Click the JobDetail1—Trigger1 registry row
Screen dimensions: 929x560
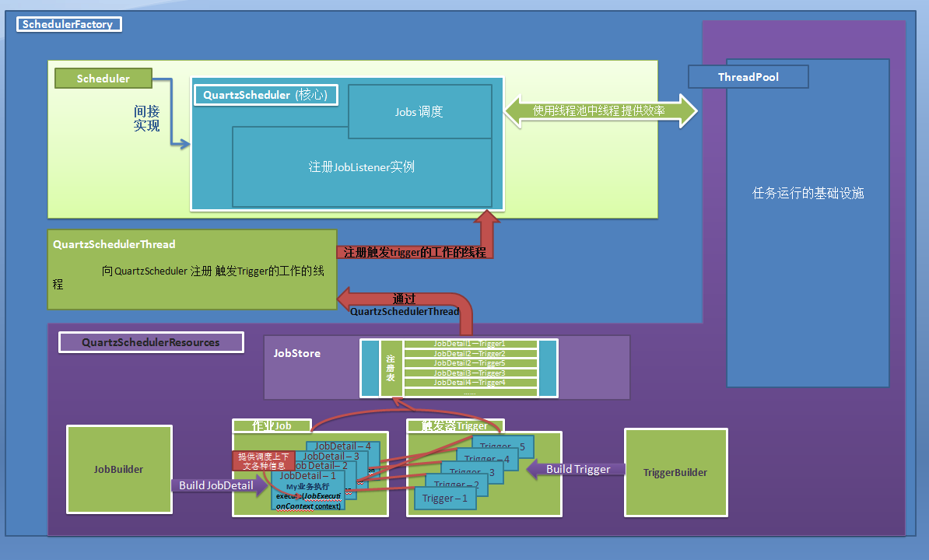[x=470, y=343]
